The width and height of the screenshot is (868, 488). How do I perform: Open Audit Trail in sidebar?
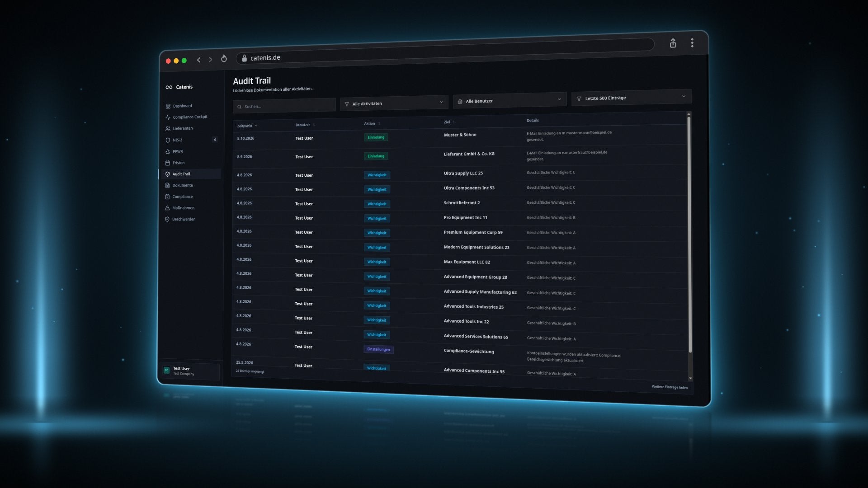click(x=190, y=174)
